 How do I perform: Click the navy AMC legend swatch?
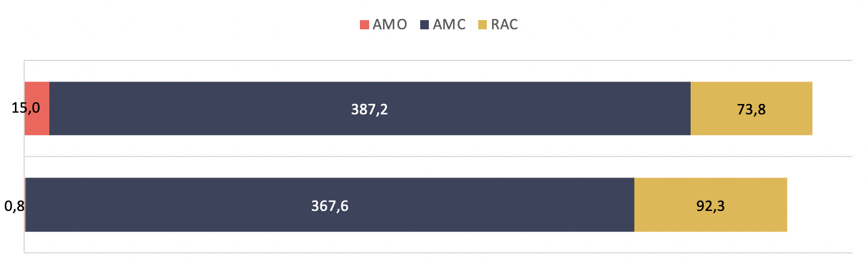pos(425,25)
